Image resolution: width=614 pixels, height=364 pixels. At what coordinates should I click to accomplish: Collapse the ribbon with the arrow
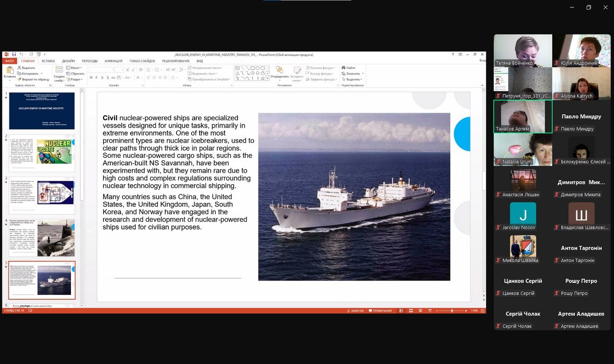483,85
